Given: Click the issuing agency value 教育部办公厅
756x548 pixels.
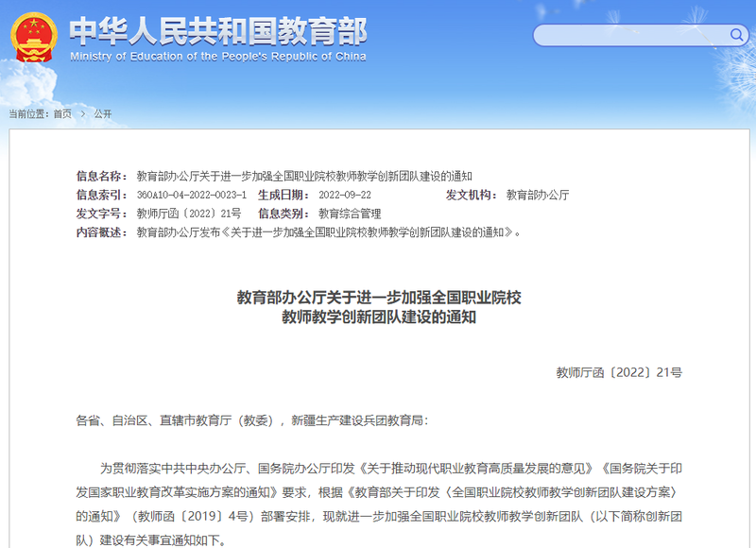Looking at the screenshot, I should tap(538, 196).
